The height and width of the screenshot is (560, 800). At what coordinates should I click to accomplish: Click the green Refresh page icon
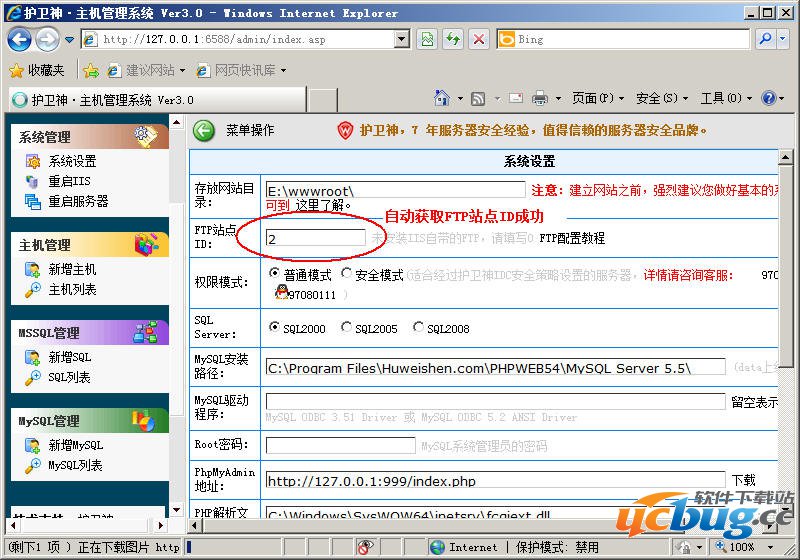click(x=453, y=39)
